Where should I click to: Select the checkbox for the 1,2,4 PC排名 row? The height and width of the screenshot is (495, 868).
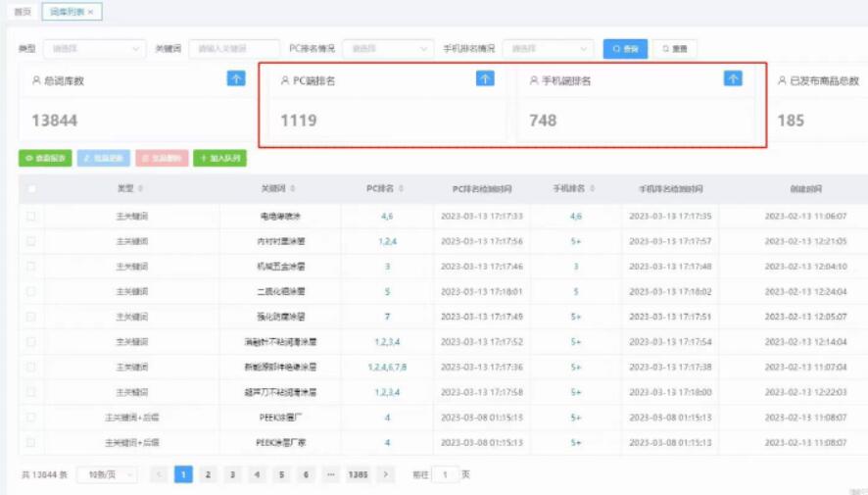(31, 241)
